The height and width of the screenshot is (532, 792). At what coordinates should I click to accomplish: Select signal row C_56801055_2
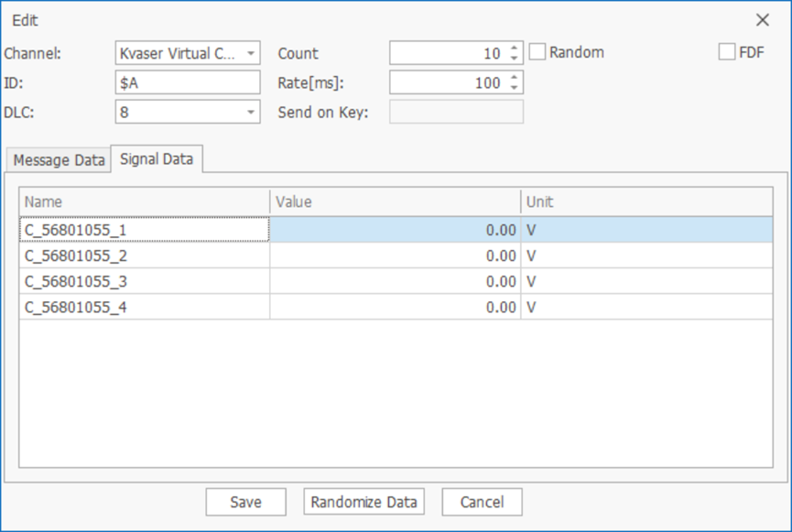coord(144,255)
